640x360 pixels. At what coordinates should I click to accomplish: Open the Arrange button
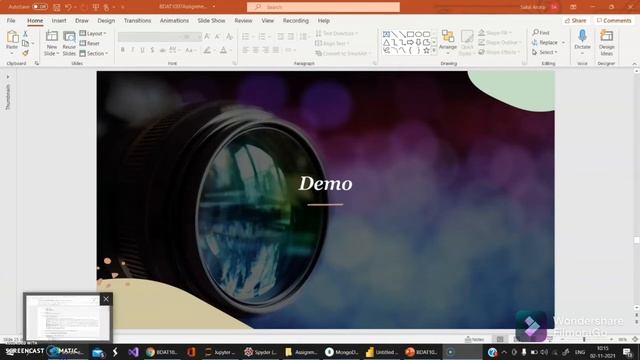(x=448, y=43)
